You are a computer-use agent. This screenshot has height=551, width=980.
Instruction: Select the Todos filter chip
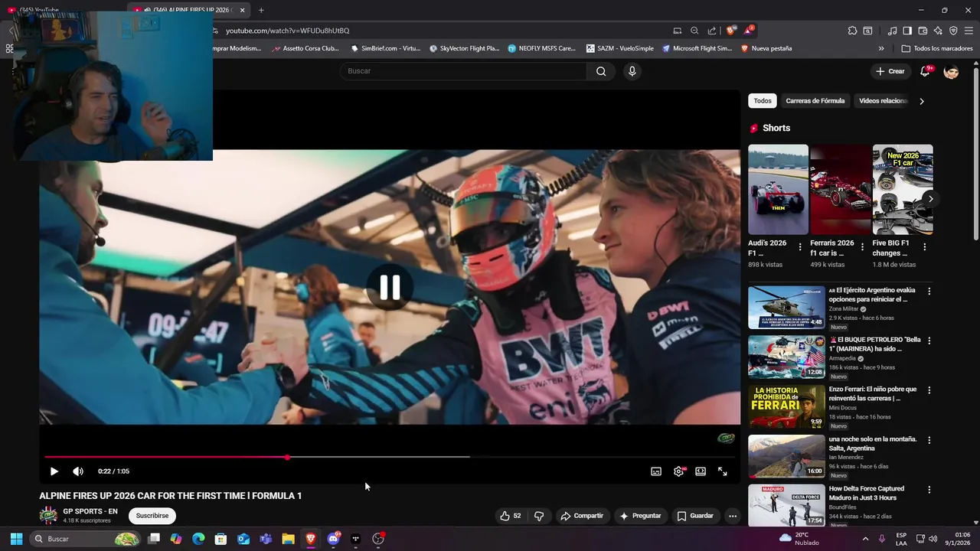763,101
